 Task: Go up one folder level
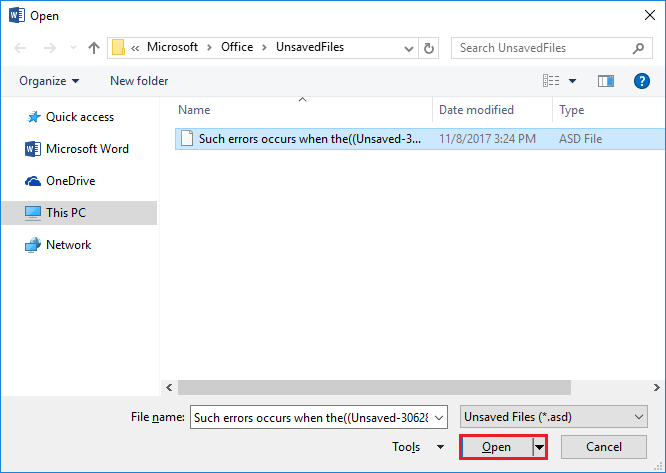click(x=94, y=48)
